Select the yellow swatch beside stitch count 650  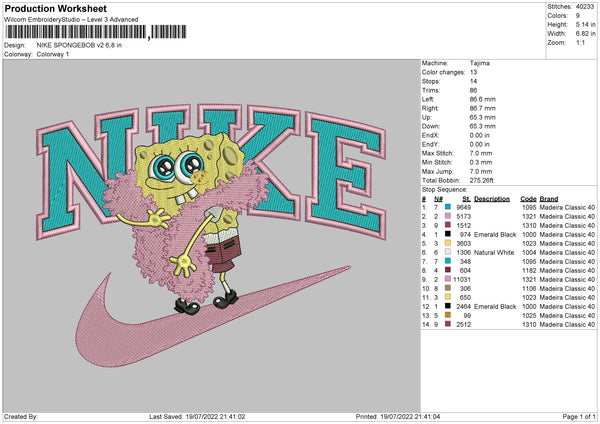pos(448,297)
